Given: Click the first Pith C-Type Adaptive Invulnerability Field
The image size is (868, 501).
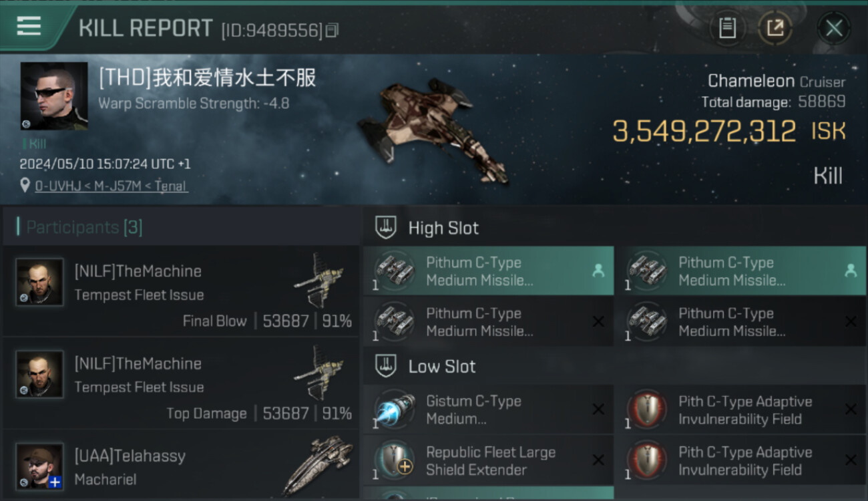Looking at the screenshot, I should point(740,409).
